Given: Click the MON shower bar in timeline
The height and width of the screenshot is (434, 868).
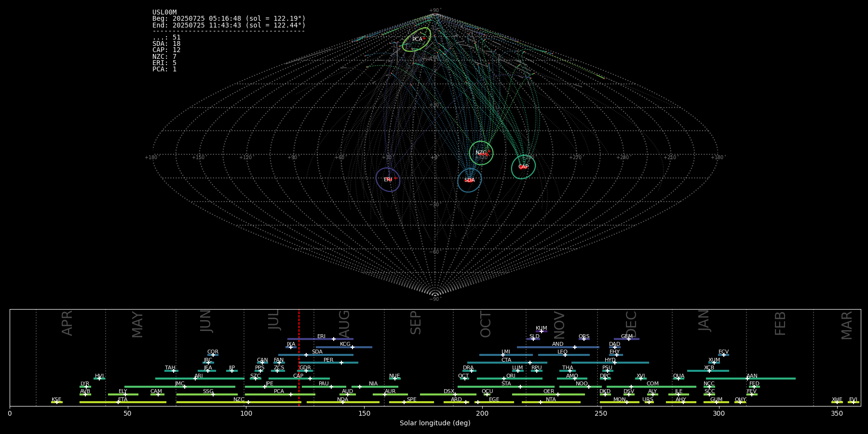Looking at the screenshot, I should tap(620, 402).
